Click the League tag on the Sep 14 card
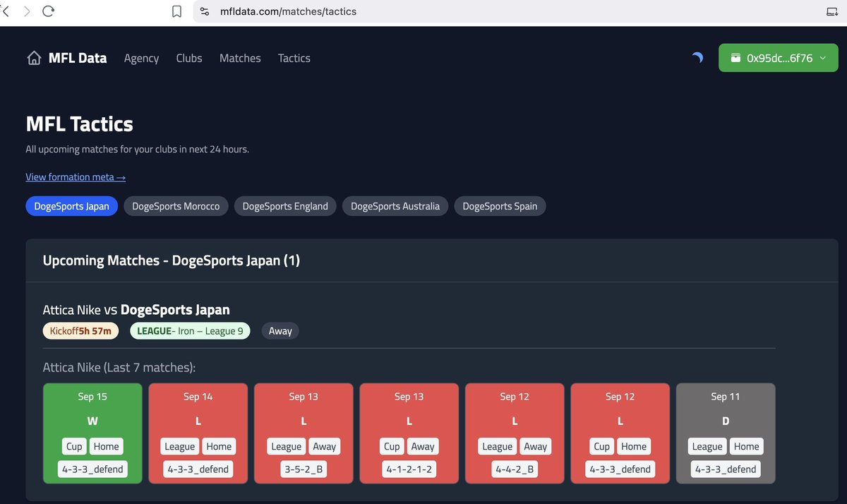Viewport: 847px width, 504px height. point(180,446)
